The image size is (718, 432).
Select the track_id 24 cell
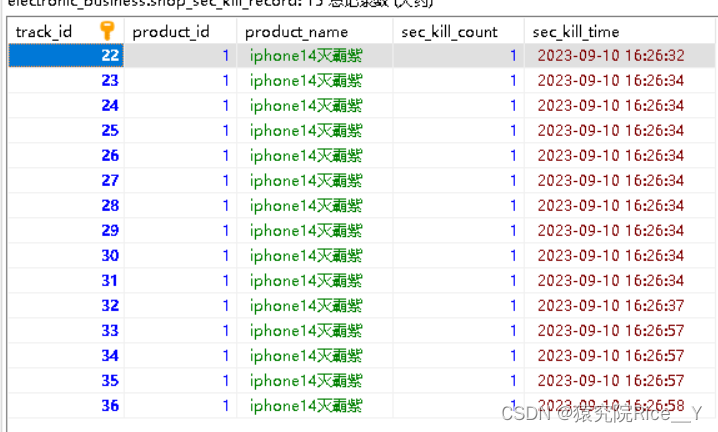tap(66, 105)
